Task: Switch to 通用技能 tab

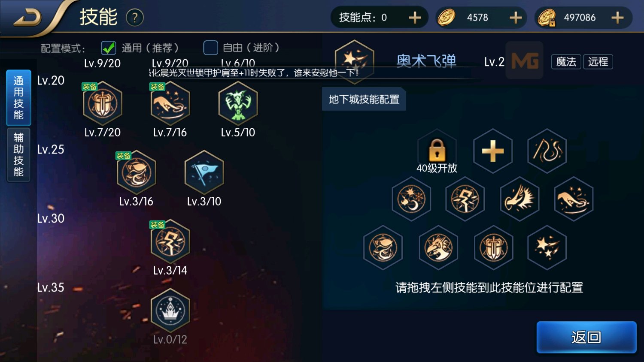Action: (18, 98)
